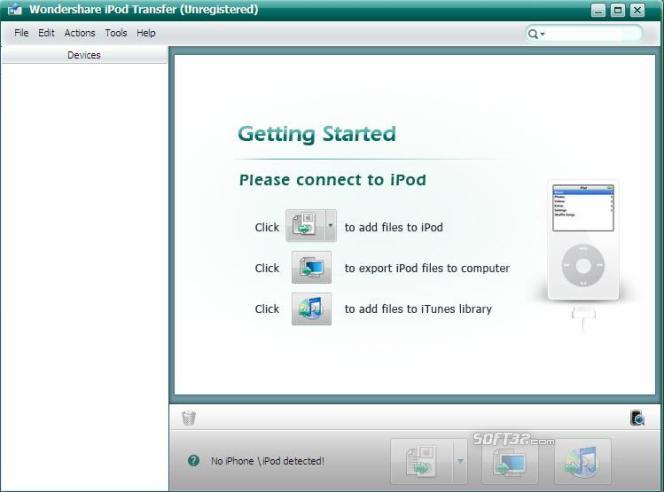This screenshot has width=664, height=492.
Task: Click the Devices panel header
Action: (84, 55)
